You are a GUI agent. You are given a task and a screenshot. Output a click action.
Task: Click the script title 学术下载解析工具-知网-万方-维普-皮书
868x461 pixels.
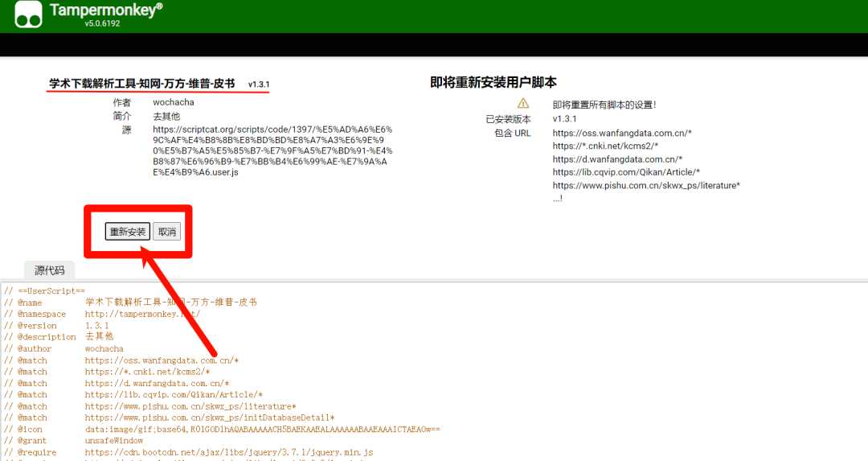(141, 84)
